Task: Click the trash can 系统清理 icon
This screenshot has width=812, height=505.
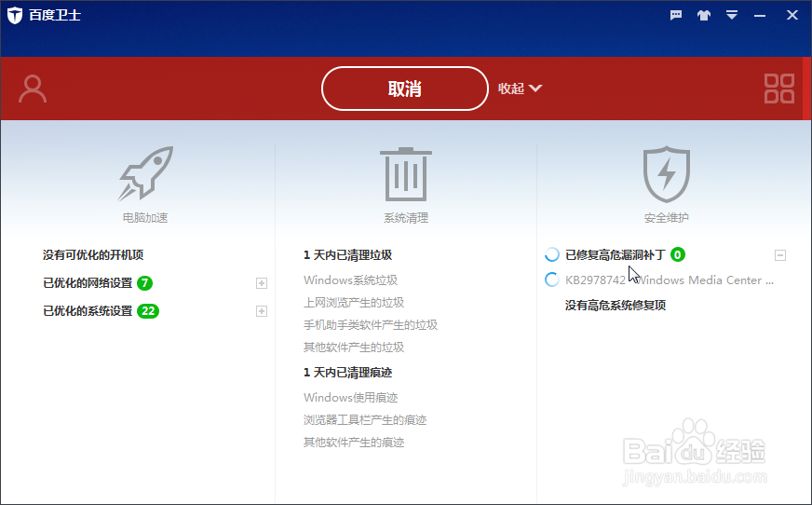Action: click(x=406, y=174)
